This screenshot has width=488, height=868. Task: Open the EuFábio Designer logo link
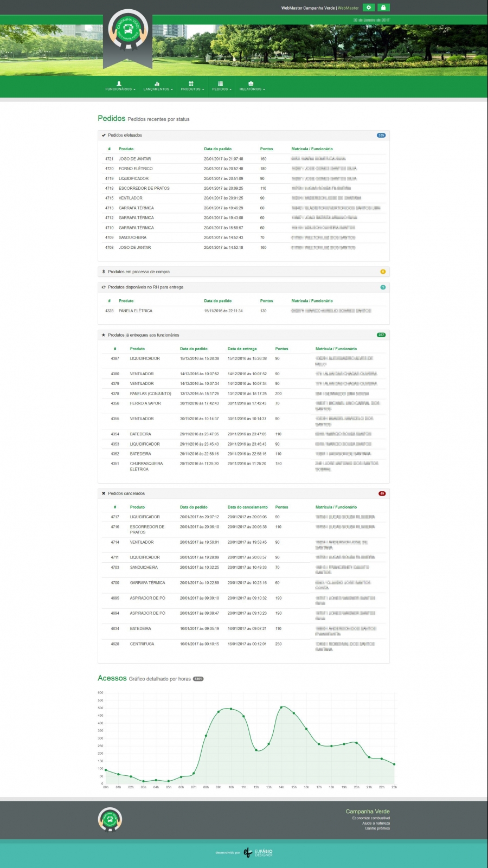(x=258, y=852)
